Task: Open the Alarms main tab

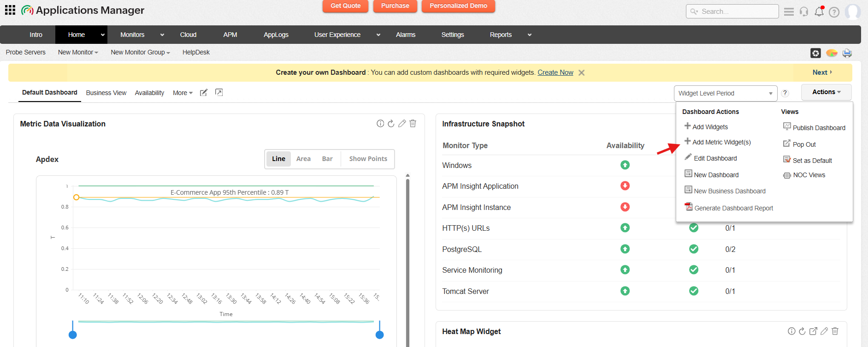Action: (406, 35)
